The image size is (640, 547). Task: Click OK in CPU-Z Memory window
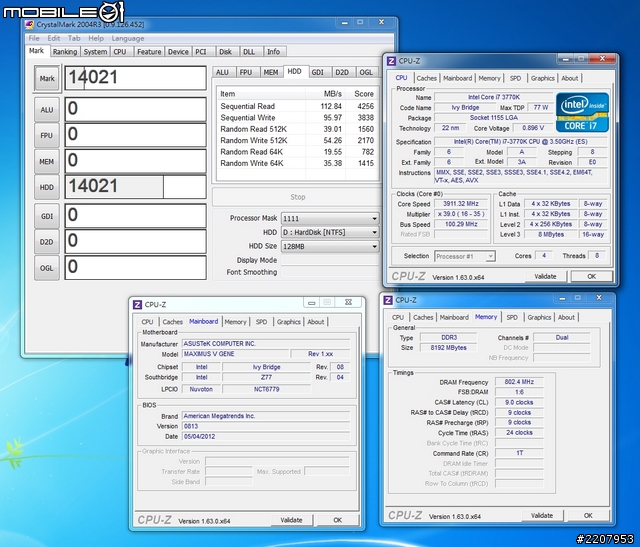point(588,516)
